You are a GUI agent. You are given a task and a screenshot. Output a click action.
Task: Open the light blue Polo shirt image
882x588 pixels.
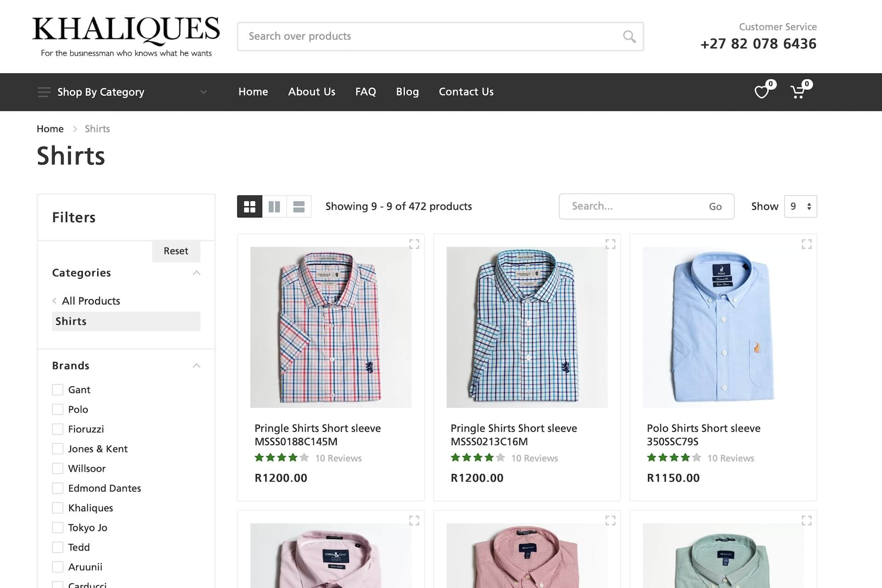coord(723,327)
